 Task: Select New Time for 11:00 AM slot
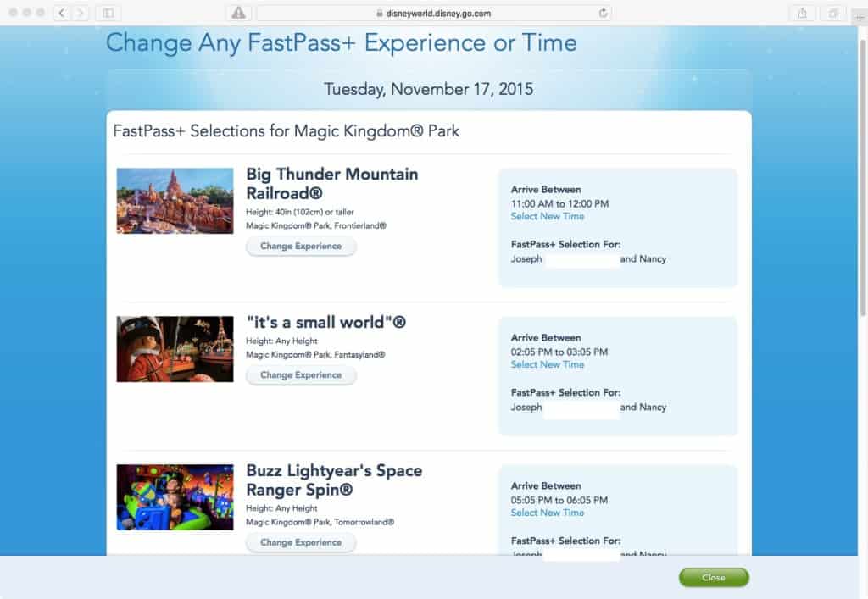point(548,216)
